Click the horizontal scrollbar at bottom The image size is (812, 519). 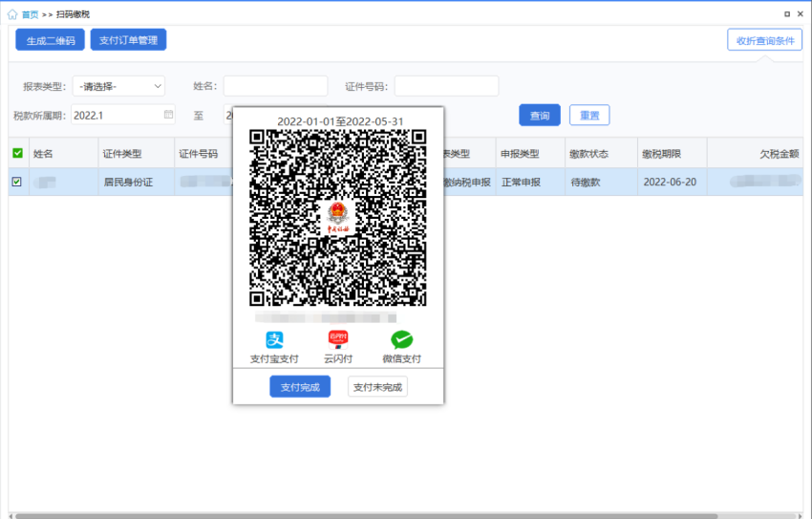[366, 516]
